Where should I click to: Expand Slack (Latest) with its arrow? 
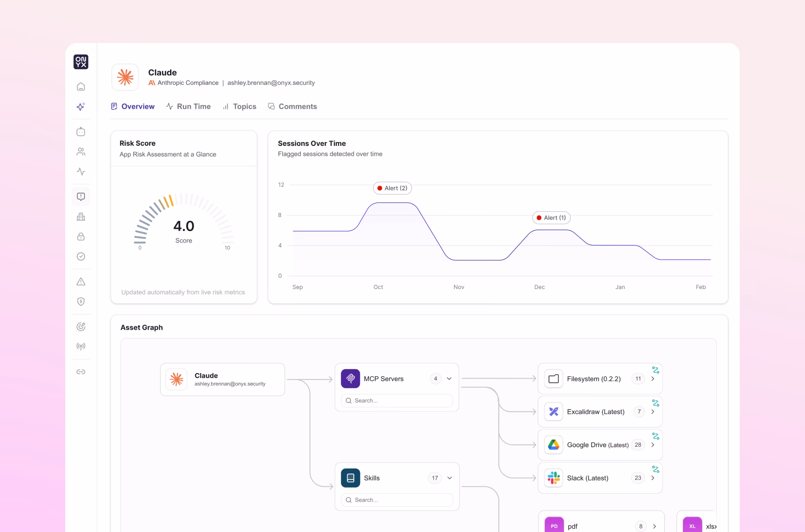[x=653, y=478]
